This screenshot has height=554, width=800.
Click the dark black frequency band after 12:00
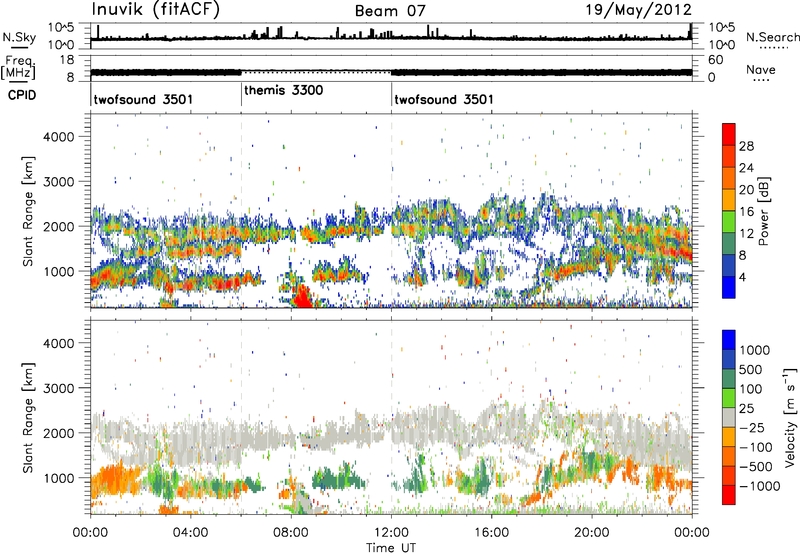click(541, 72)
